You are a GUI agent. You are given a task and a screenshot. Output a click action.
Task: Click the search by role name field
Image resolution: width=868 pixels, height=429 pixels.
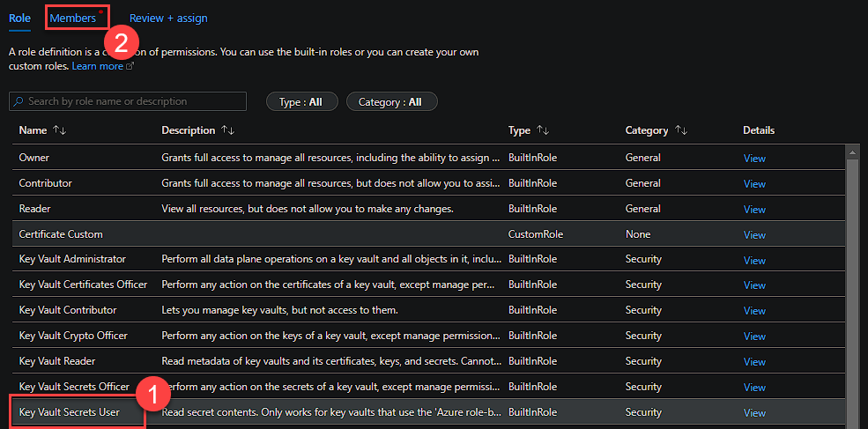coord(132,102)
